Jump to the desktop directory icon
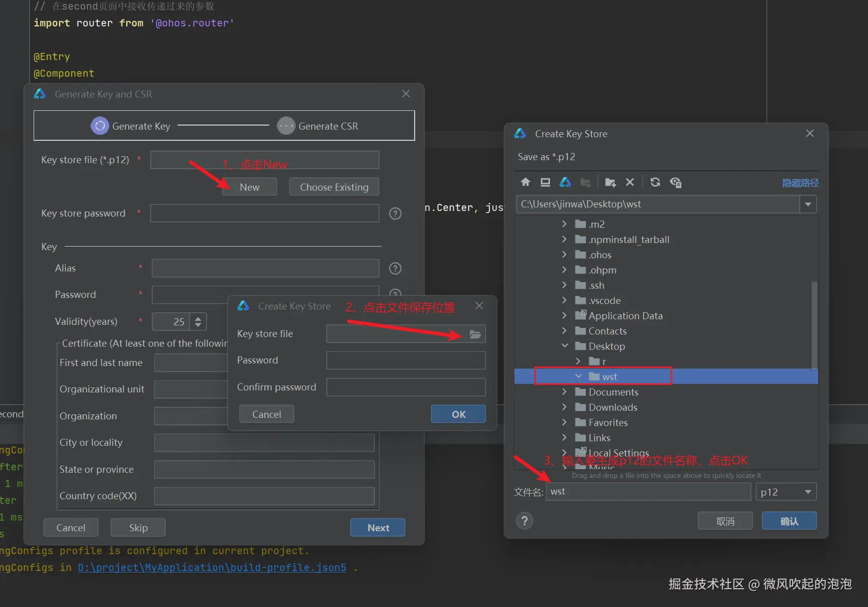 [x=545, y=183]
